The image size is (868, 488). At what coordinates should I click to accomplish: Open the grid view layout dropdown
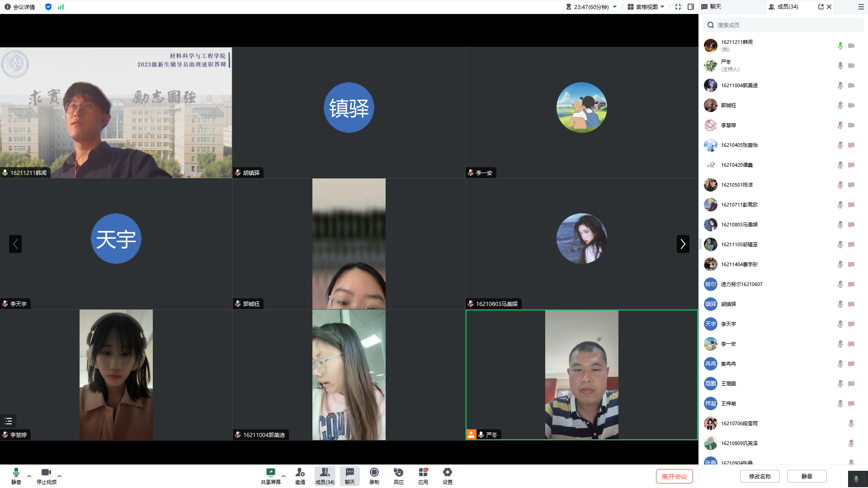[x=646, y=7]
